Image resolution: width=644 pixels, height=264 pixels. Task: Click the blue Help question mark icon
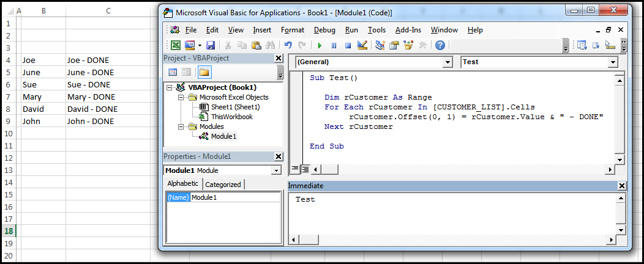440,45
